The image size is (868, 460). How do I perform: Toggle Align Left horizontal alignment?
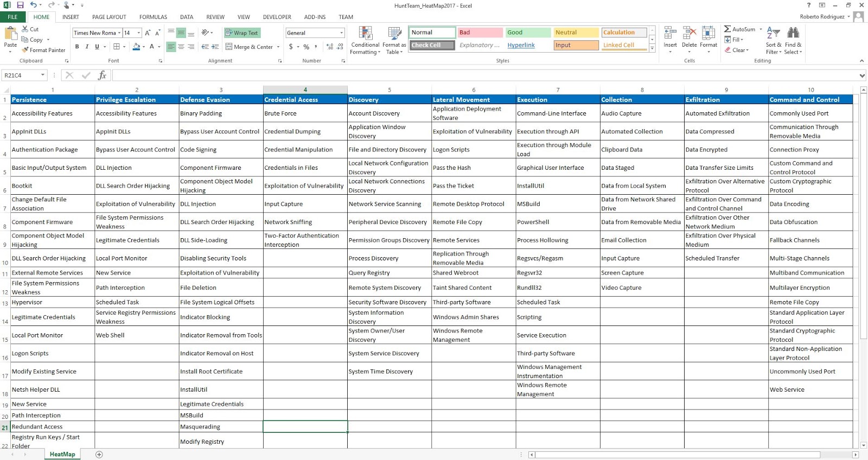(x=171, y=47)
